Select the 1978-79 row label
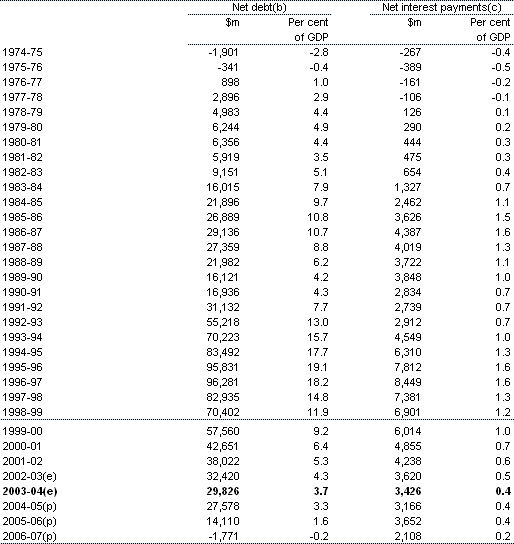 point(22,112)
